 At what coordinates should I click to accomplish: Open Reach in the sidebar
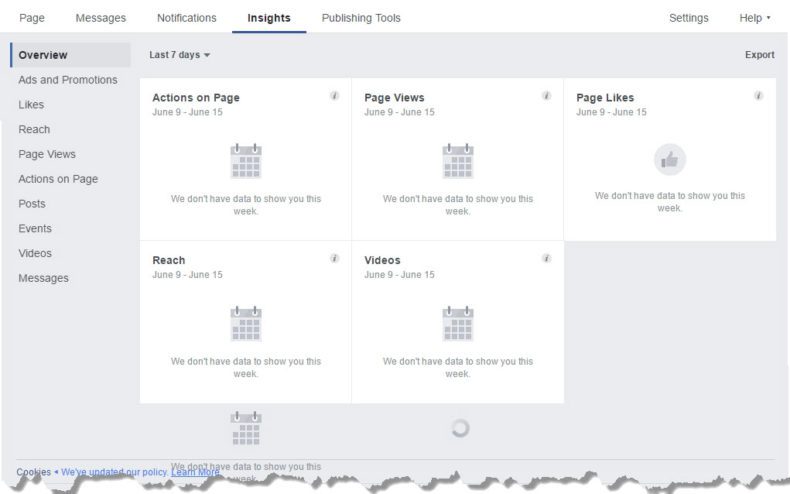pos(34,129)
